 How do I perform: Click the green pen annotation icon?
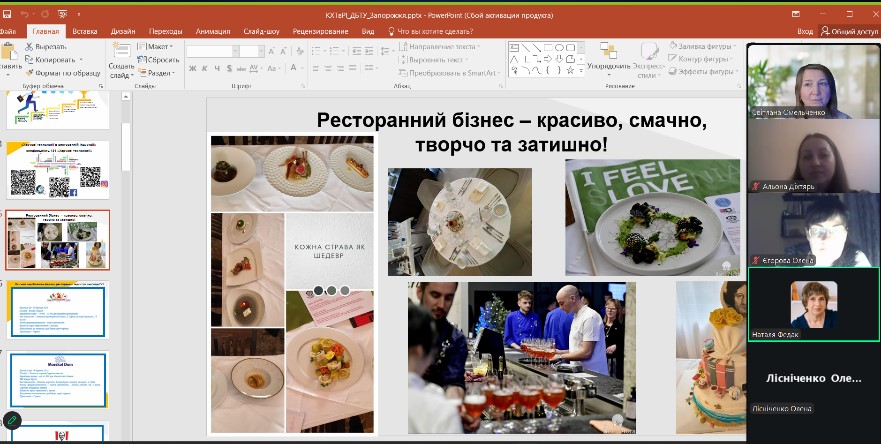click(x=12, y=421)
